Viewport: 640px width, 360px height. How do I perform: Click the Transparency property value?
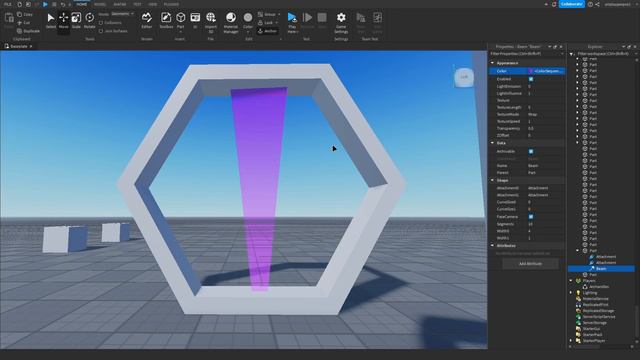click(x=547, y=129)
